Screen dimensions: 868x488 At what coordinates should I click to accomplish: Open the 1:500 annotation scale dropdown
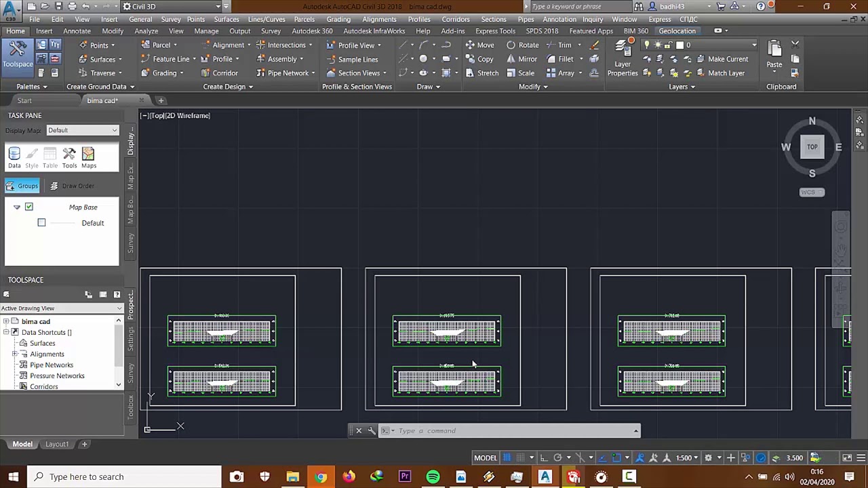[687, 457]
